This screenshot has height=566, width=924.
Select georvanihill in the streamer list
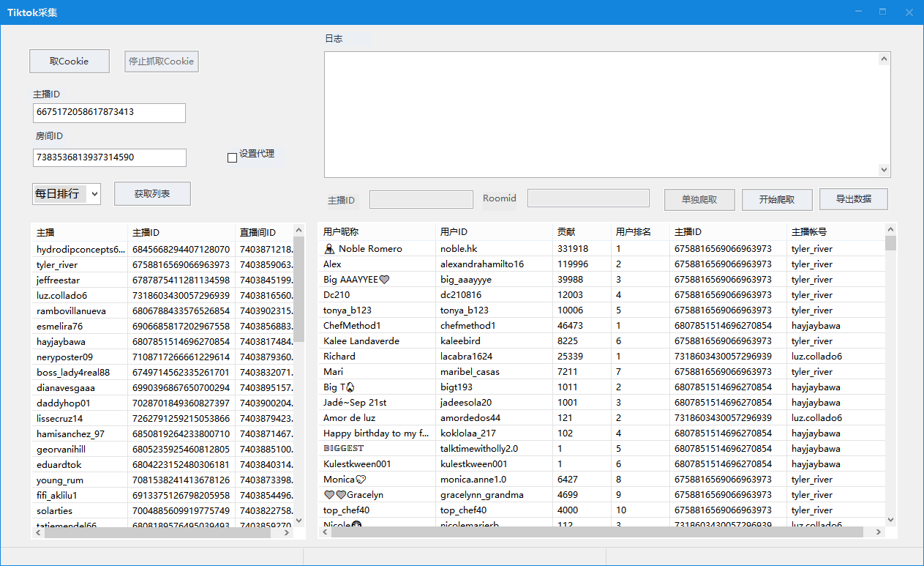tap(162, 449)
